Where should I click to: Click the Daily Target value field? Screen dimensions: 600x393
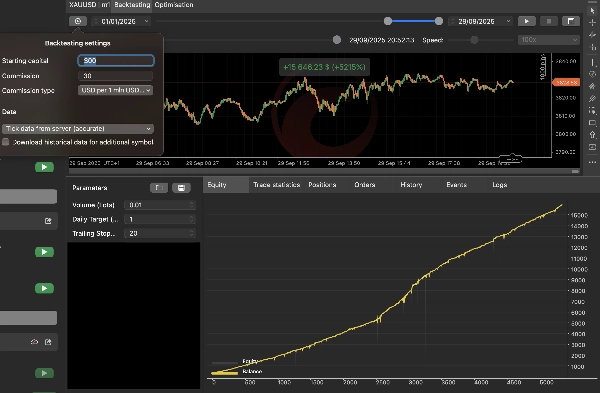pyautogui.click(x=160, y=219)
